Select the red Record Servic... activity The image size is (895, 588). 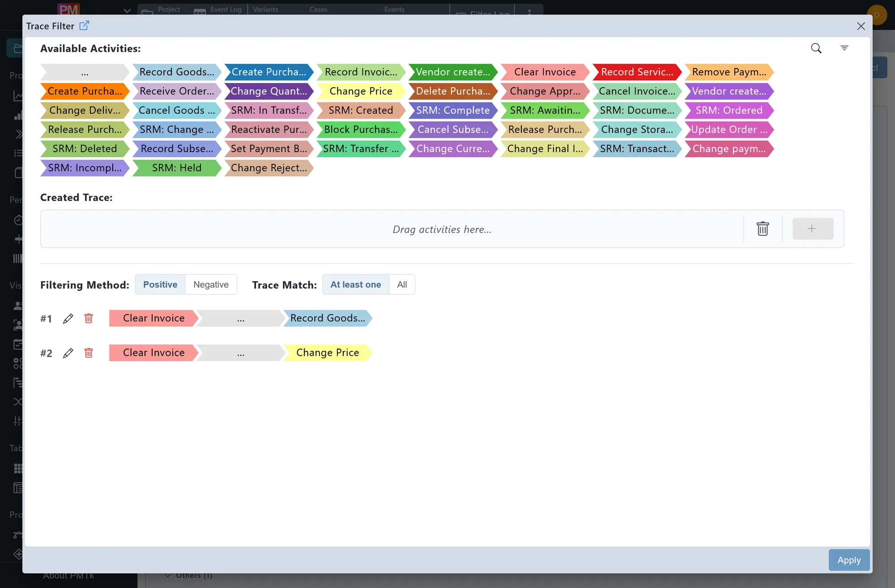tap(637, 72)
